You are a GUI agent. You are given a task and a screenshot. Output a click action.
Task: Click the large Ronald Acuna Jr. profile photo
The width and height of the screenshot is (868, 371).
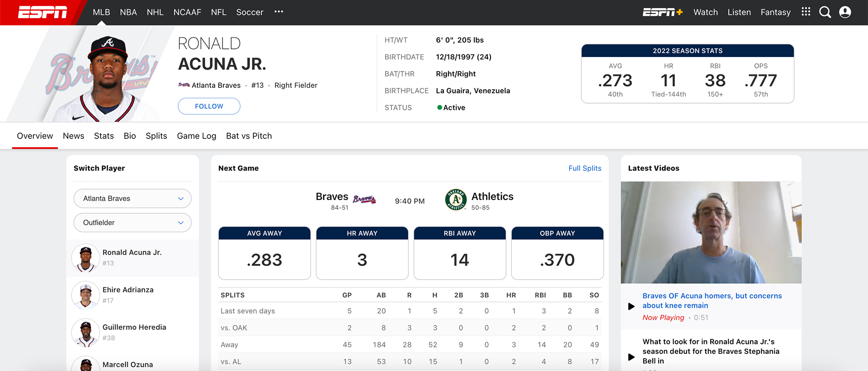coord(107,78)
